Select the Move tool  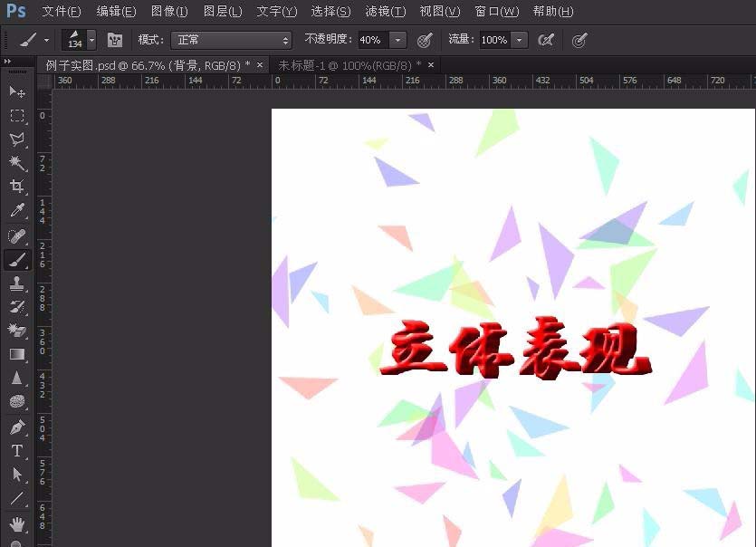pos(15,92)
